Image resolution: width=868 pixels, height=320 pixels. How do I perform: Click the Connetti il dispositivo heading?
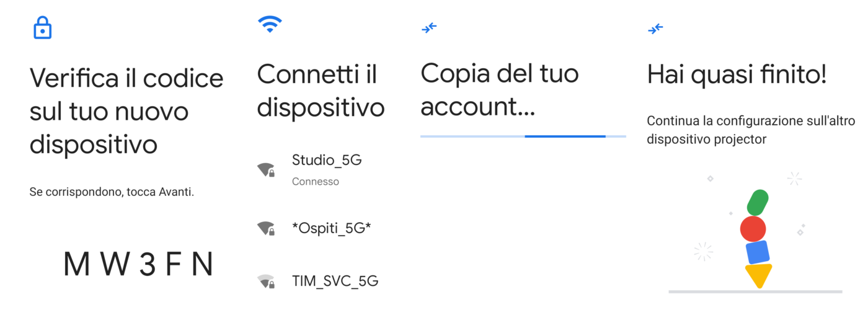pyautogui.click(x=321, y=91)
